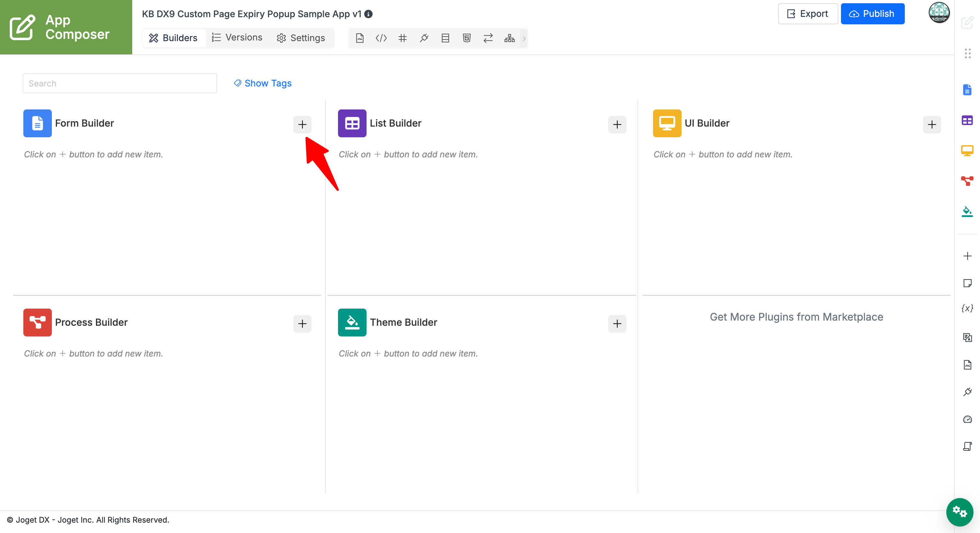Image resolution: width=980 pixels, height=533 pixels.
Task: Click the Joget DX copyright footer text
Action: pyautogui.click(x=88, y=520)
